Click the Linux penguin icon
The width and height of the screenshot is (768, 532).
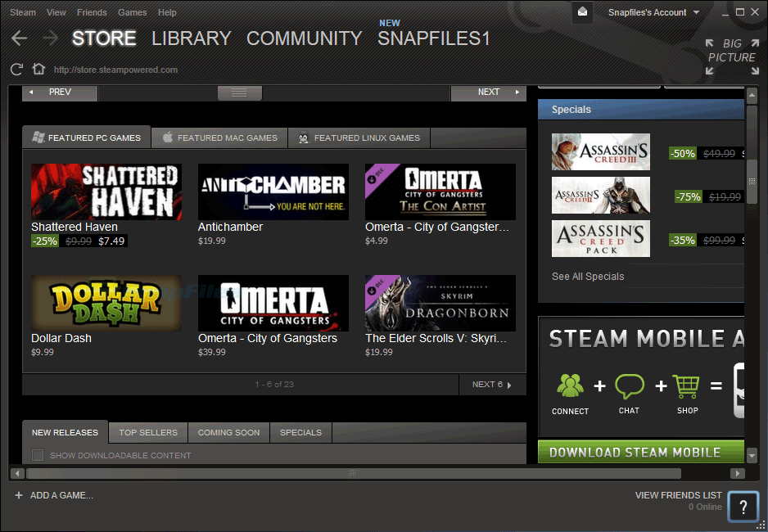[304, 138]
